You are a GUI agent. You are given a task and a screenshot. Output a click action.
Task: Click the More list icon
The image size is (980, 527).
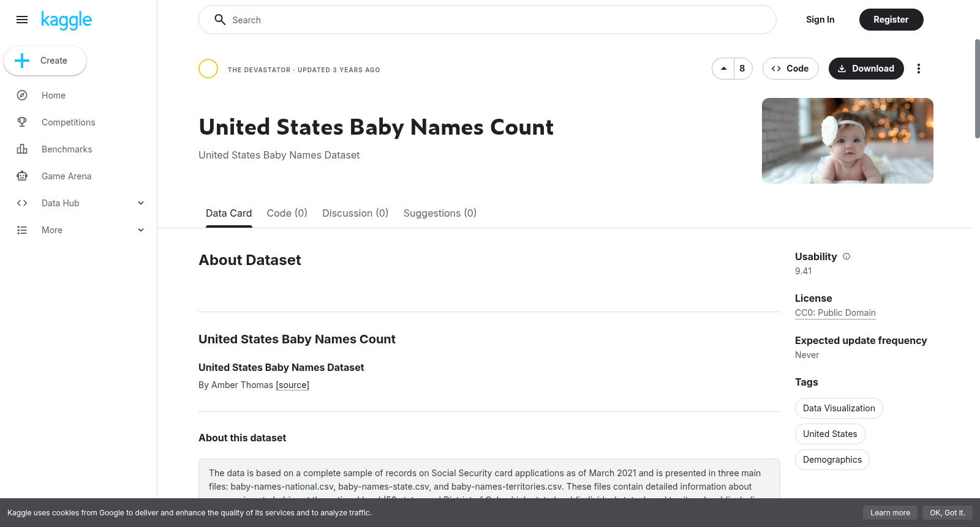click(22, 230)
